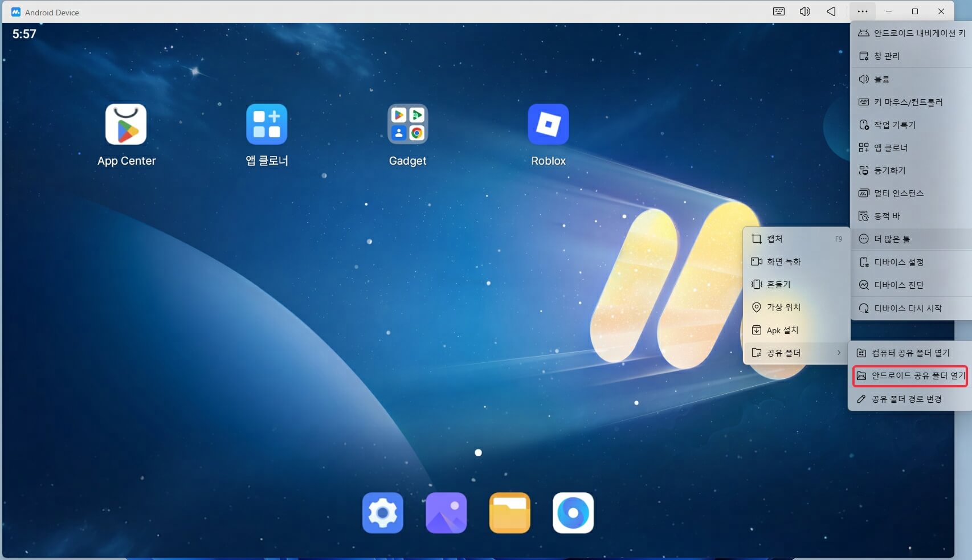
Task: Open the Gadget folder
Action: coord(407,124)
